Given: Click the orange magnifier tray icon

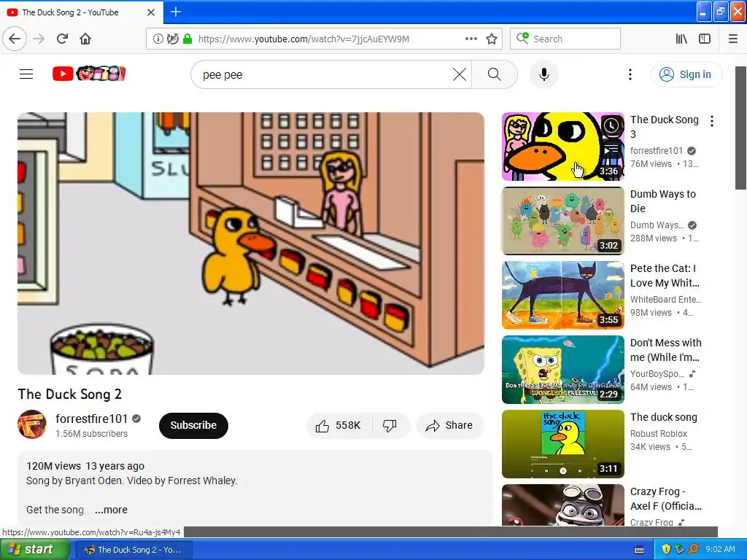Looking at the screenshot, I should (693, 550).
